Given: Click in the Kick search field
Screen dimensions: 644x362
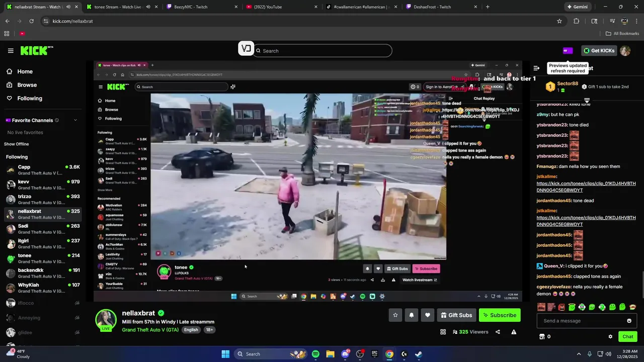Looking at the screenshot, I should (x=323, y=51).
